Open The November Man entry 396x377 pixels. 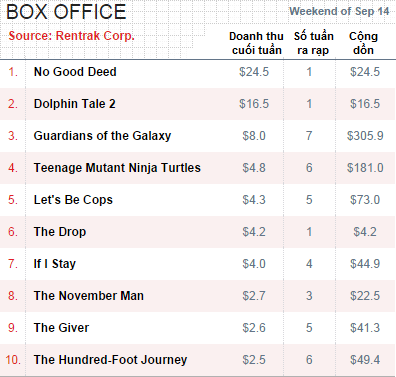(89, 296)
